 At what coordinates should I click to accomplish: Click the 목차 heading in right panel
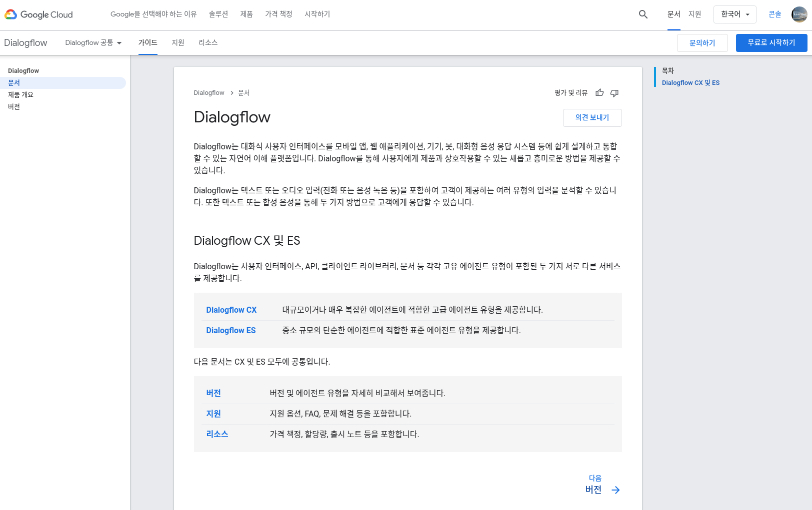click(668, 71)
